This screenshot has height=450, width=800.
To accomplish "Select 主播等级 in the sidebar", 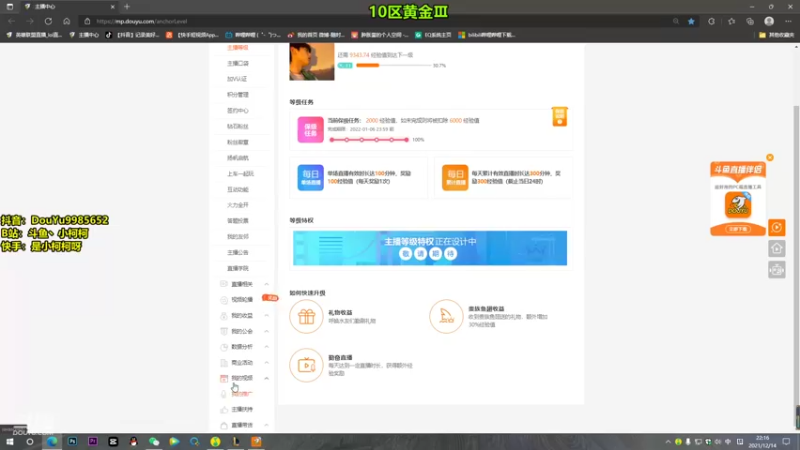I will (x=238, y=47).
